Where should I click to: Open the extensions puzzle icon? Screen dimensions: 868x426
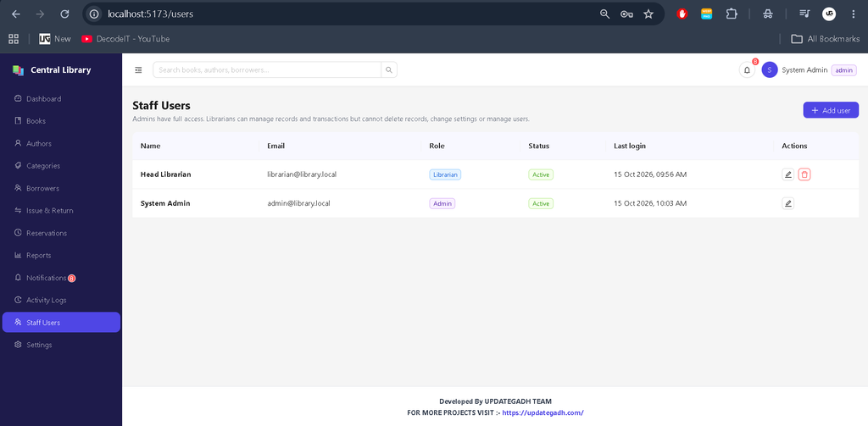[732, 14]
